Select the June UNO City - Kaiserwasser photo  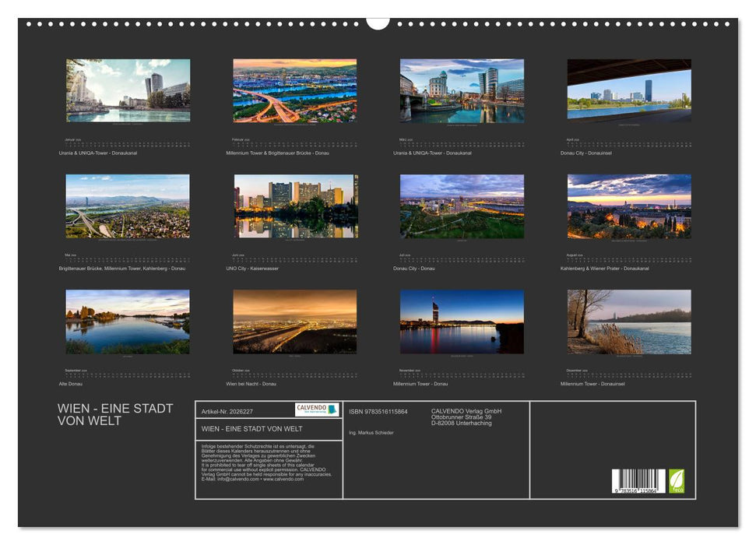(x=294, y=206)
